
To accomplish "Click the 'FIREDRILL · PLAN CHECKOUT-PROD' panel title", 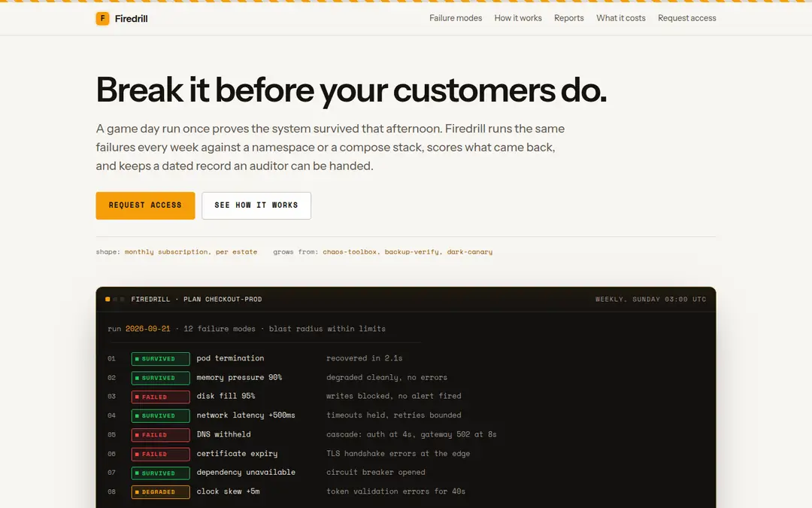I will click(197, 299).
